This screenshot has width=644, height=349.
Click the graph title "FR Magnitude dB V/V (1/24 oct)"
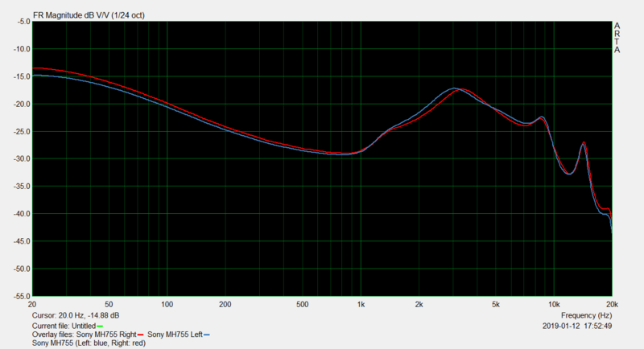tap(89, 15)
